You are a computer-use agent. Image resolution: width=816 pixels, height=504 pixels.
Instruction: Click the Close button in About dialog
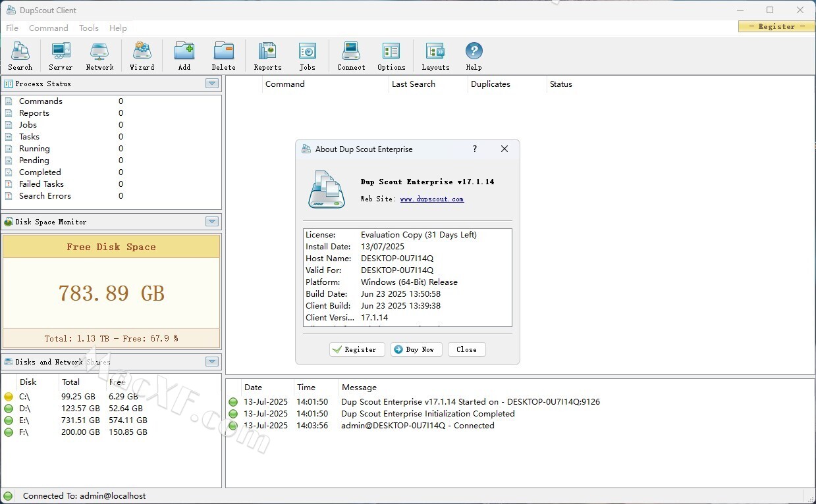point(466,349)
